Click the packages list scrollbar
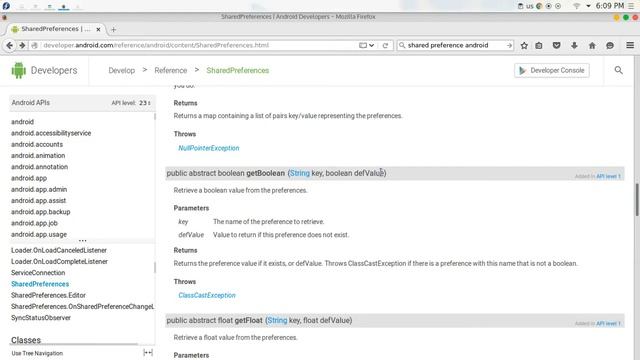The width and height of the screenshot is (640, 360). (155, 116)
